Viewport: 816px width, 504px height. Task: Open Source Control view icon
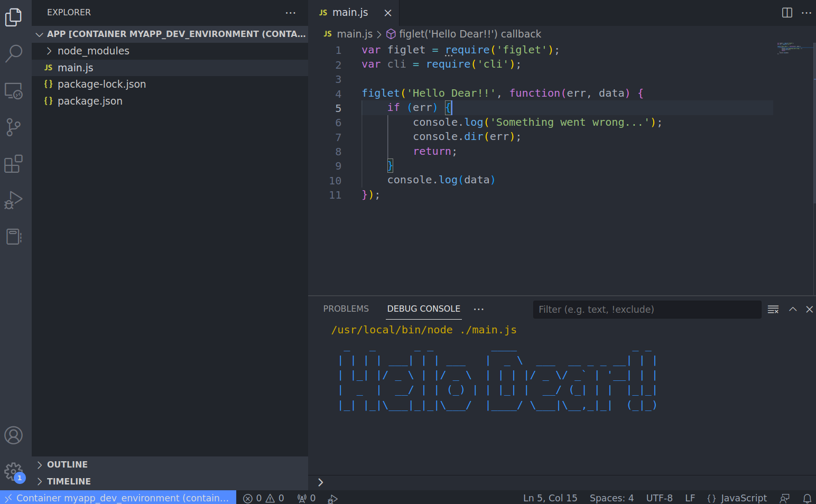13,127
